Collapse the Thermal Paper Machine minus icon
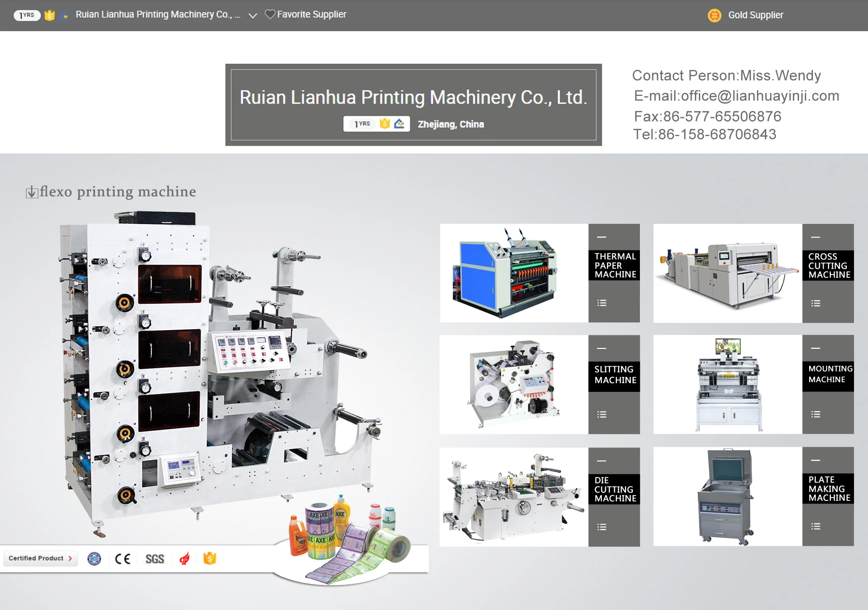 601,237
